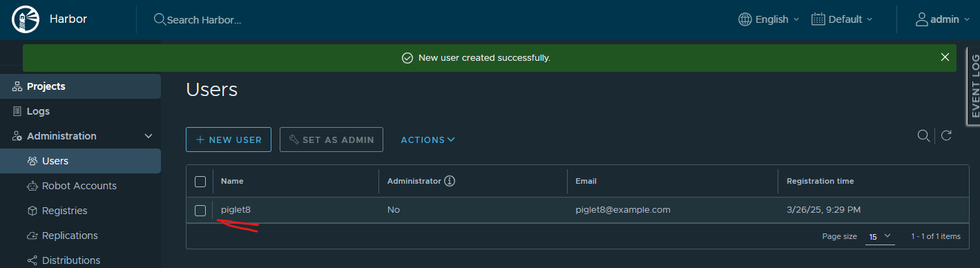Refresh the users list with the refresh icon

click(x=947, y=135)
